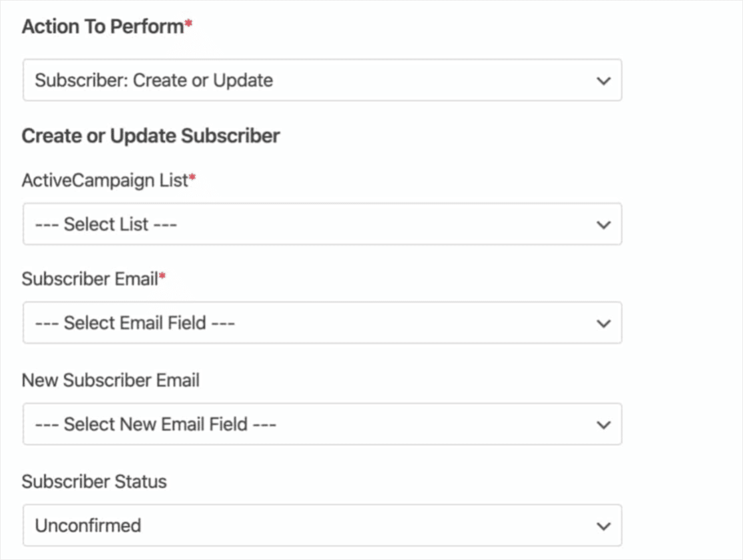Image resolution: width=743 pixels, height=560 pixels.
Task: Click the Create or Update Subscriber heading
Action: [151, 135]
